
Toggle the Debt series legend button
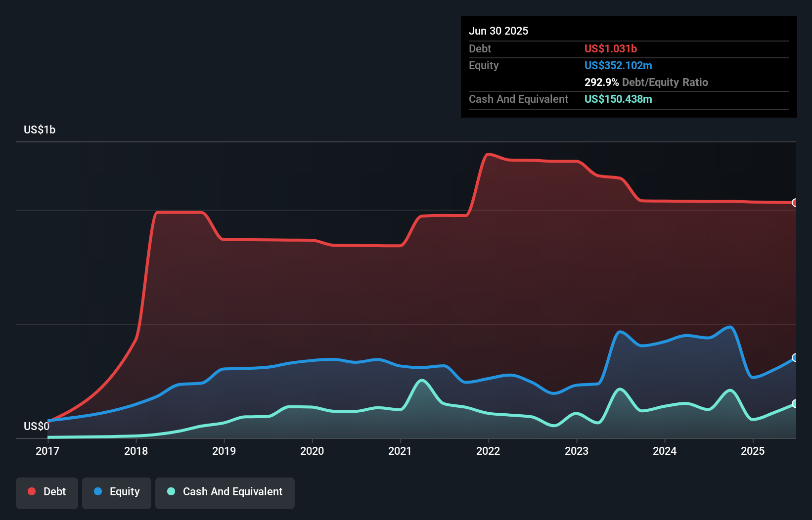[47, 493]
